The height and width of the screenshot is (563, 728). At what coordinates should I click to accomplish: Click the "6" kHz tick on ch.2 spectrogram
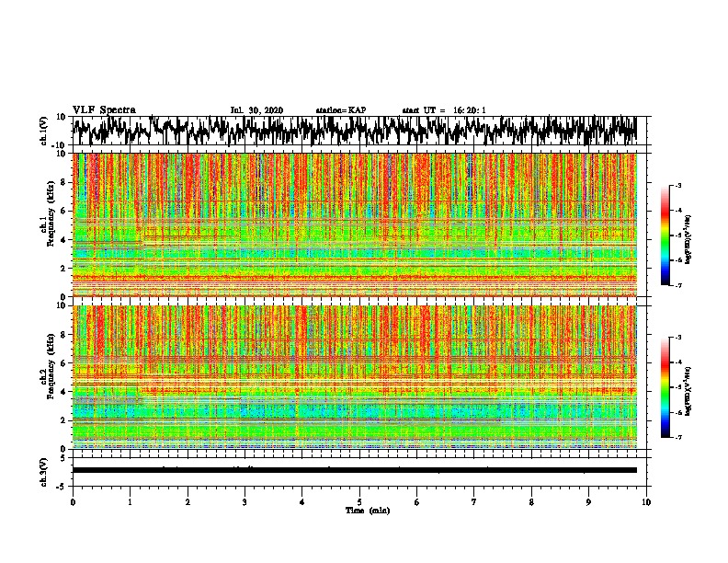[63, 363]
